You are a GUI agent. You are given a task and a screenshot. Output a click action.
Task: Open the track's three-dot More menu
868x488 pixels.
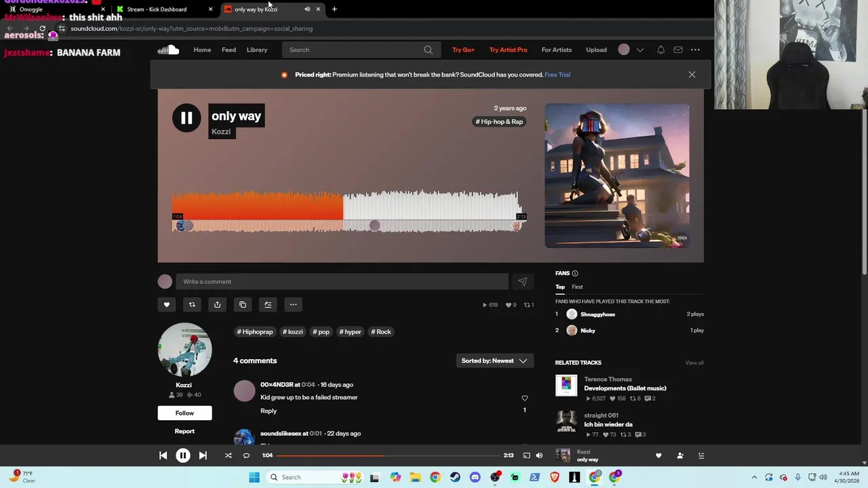[293, 304]
